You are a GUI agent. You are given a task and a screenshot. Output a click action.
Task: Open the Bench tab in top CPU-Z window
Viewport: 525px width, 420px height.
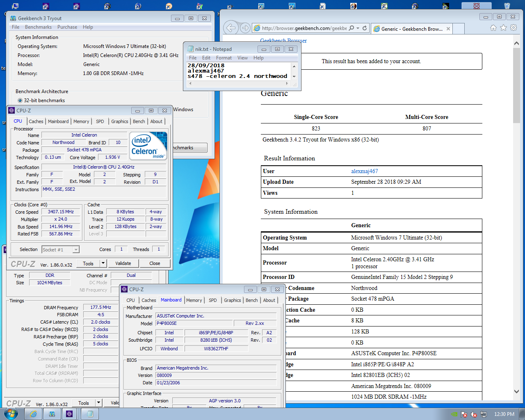click(139, 121)
